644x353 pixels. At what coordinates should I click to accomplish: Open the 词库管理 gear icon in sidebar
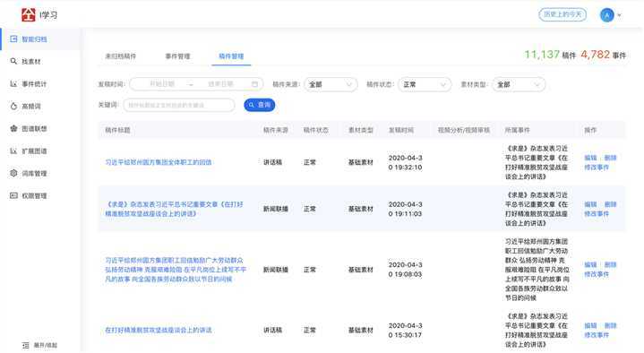click(13, 173)
